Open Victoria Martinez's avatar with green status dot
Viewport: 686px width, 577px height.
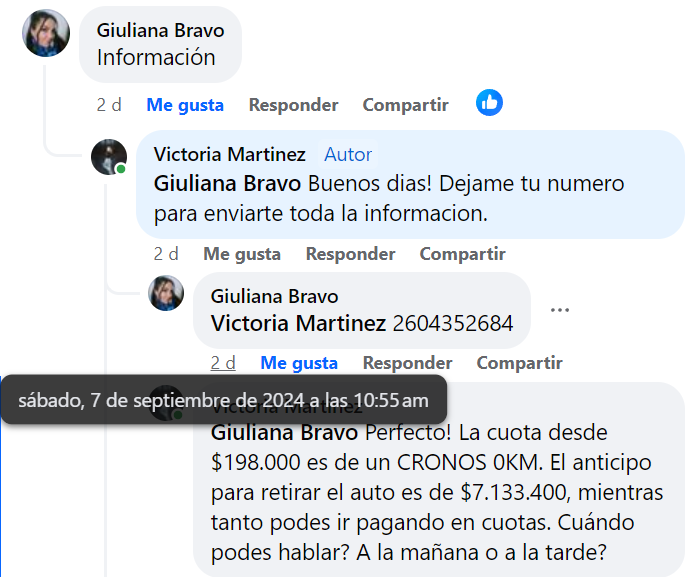tap(109, 157)
